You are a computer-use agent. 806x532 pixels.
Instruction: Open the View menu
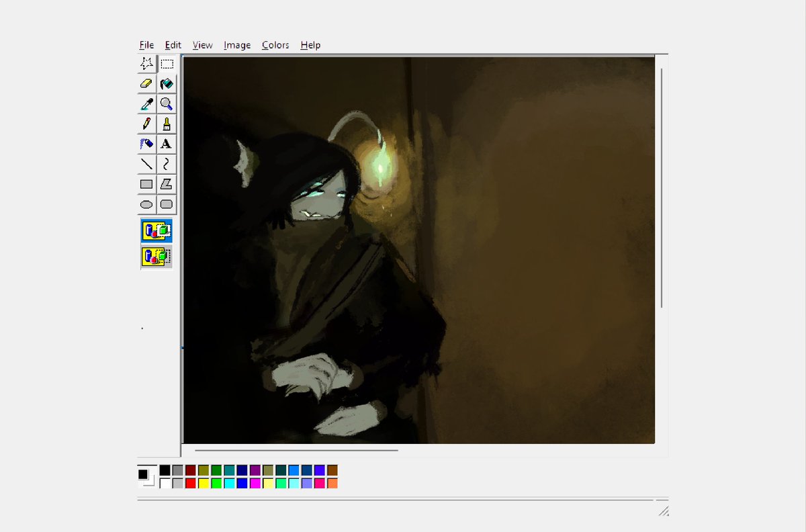click(202, 45)
